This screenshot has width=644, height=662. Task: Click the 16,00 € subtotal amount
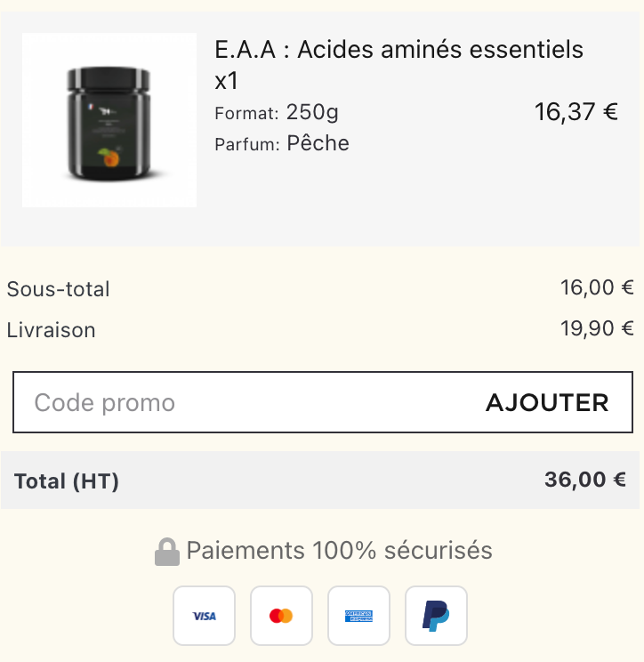597,287
